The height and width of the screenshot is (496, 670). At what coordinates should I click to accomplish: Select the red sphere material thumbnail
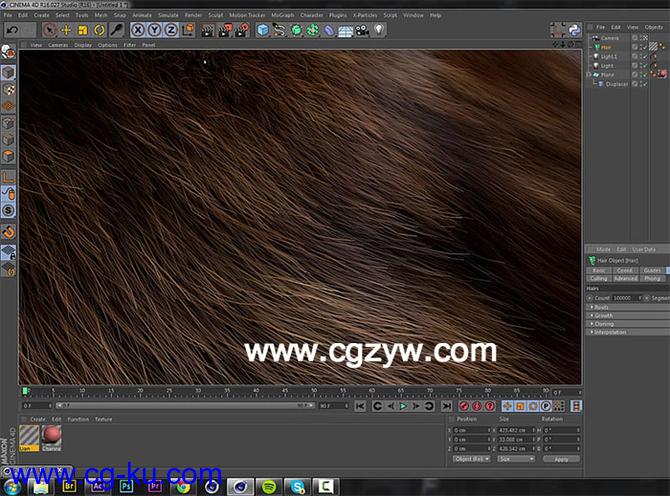51,436
